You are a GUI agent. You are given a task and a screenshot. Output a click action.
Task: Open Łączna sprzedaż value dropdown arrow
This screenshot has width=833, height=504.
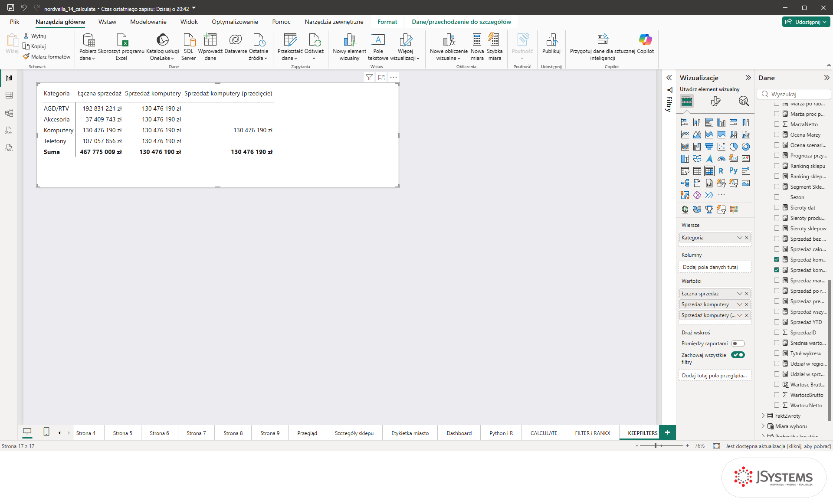[x=740, y=294]
